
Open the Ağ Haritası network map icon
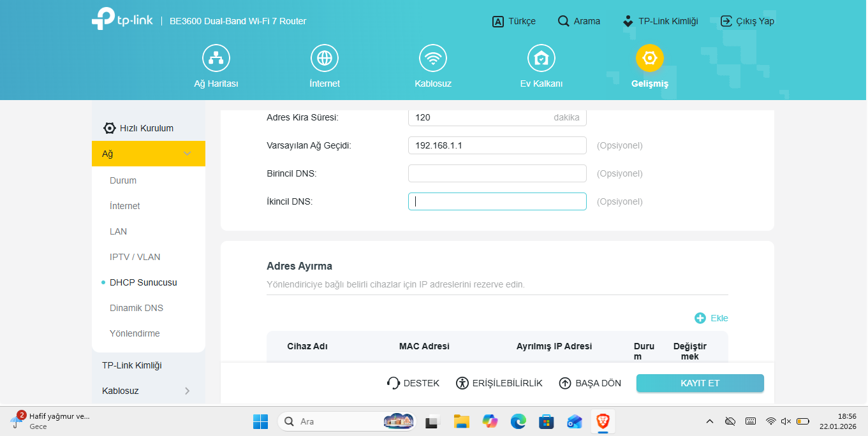tap(216, 59)
